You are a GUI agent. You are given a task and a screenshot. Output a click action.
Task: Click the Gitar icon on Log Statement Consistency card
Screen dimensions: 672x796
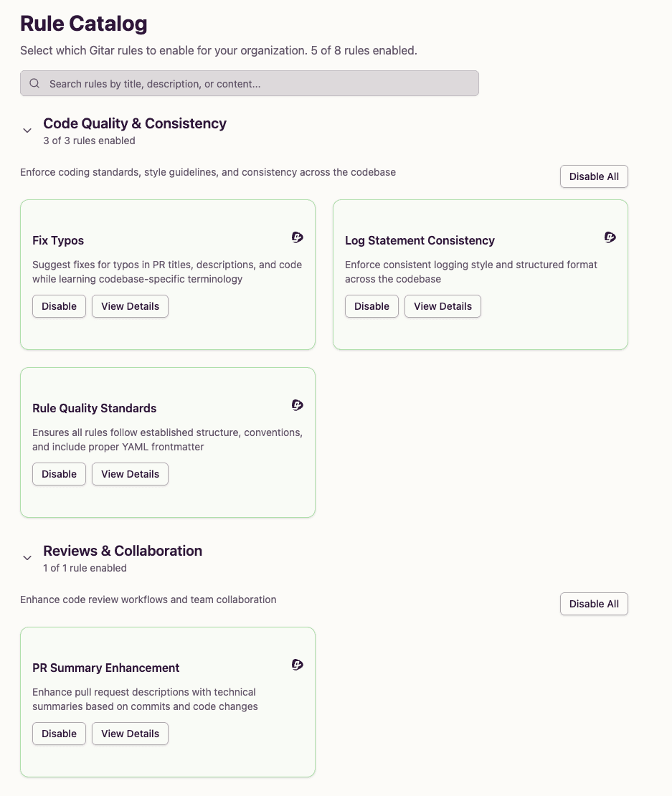[x=610, y=237]
